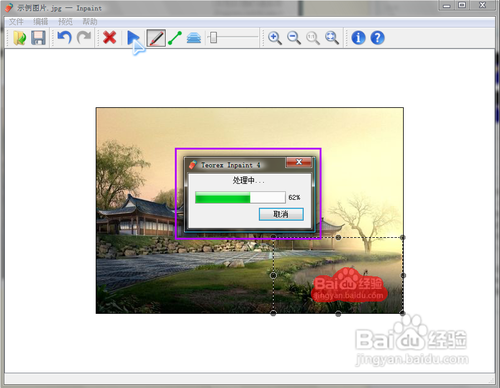Click the top-right selection corner handle
Screen dimensions: 500x388
coord(403,237)
